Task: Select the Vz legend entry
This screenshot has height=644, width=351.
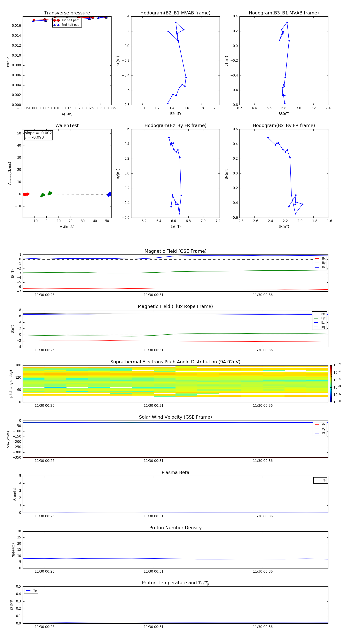Action: tap(320, 433)
